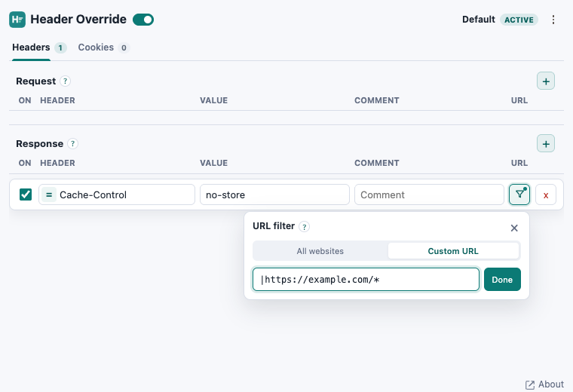The height and width of the screenshot is (392, 573).
Task: Open the three-dot more options menu
Action: point(553,20)
